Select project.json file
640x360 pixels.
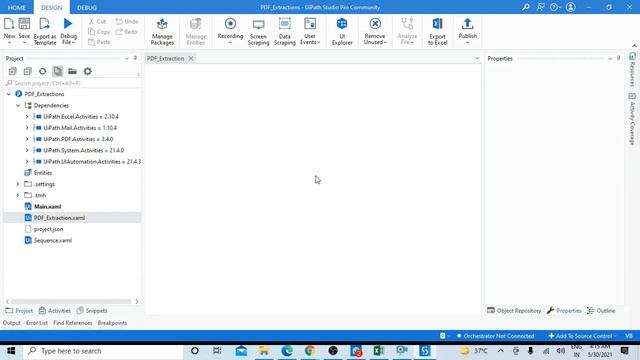click(x=48, y=229)
